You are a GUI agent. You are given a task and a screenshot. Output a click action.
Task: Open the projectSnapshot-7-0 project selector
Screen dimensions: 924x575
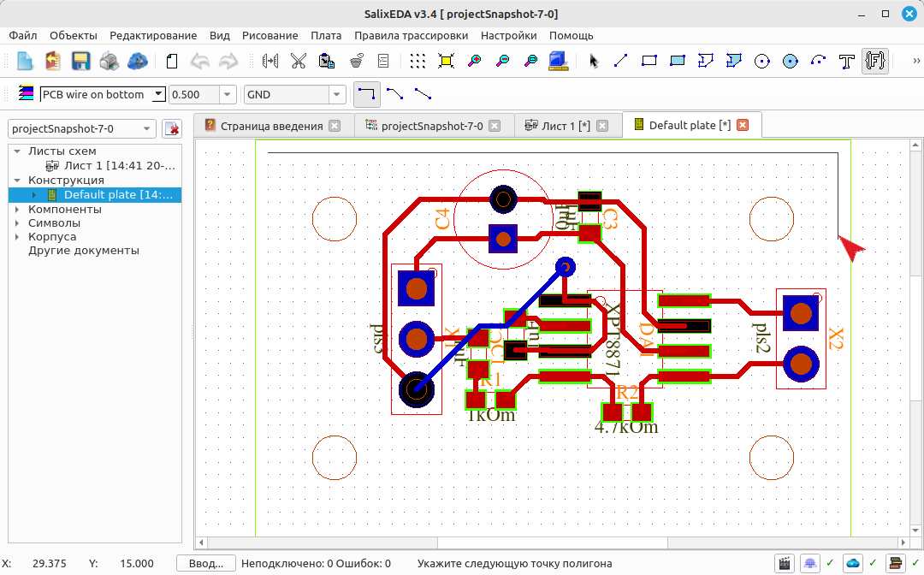[x=82, y=128]
